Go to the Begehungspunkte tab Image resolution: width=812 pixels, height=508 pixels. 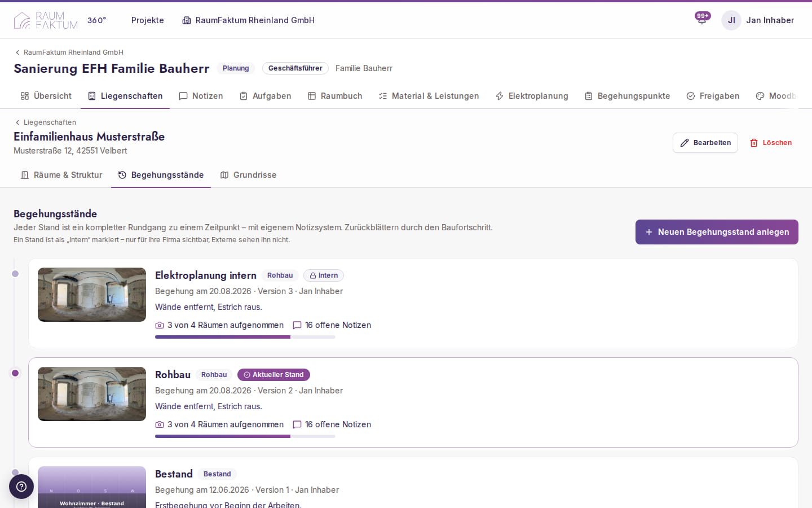pos(628,96)
